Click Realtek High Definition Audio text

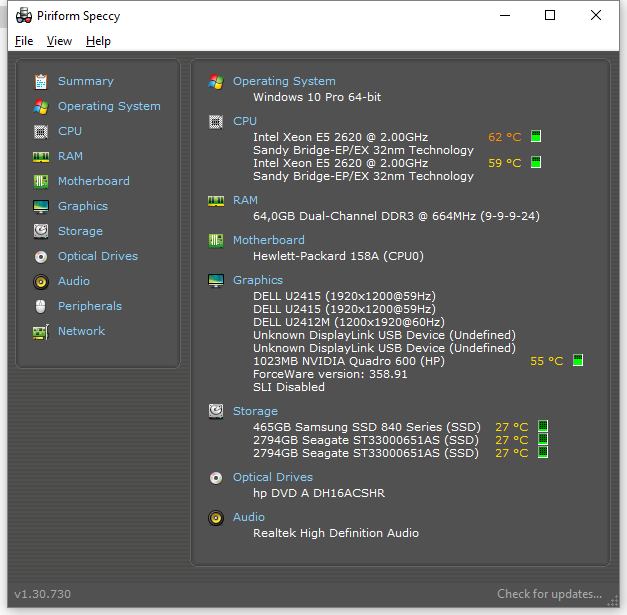click(x=336, y=533)
